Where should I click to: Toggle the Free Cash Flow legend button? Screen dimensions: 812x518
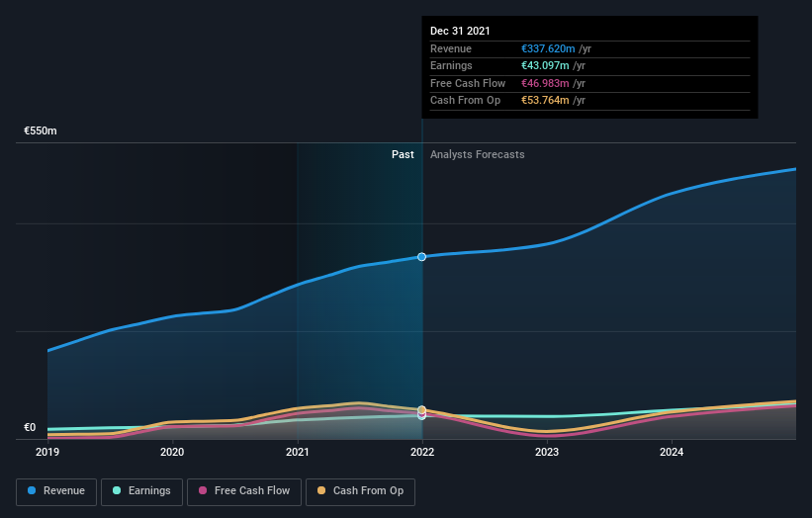tap(244, 491)
